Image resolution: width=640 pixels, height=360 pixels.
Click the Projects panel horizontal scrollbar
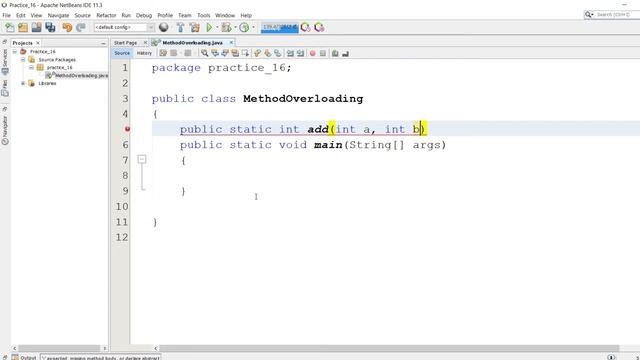(59, 348)
